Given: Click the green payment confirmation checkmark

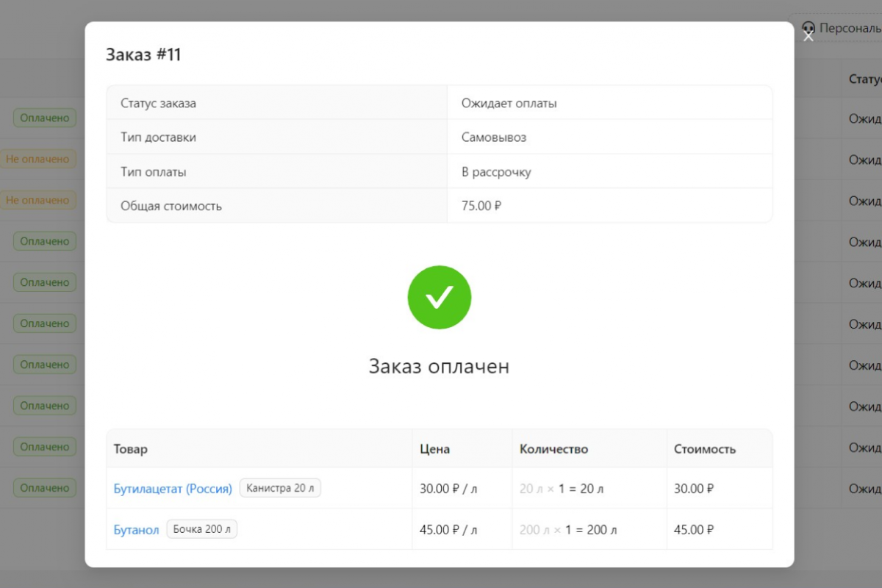Looking at the screenshot, I should point(439,297).
